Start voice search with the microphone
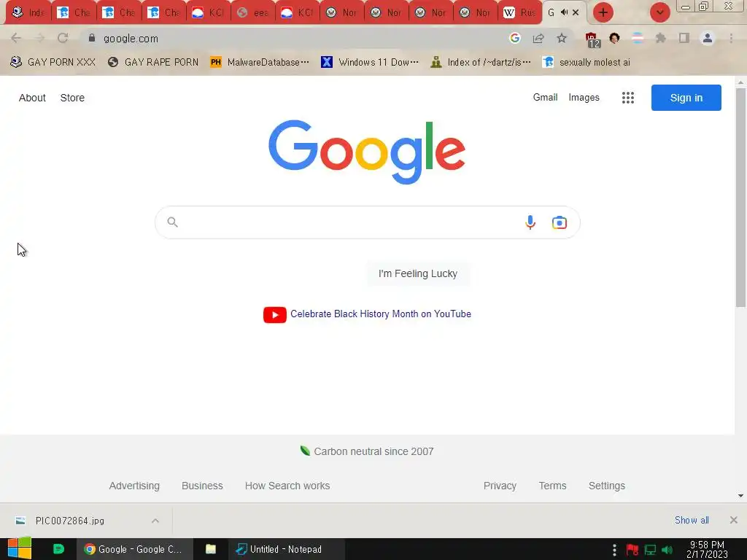The image size is (747, 560). tap(530, 222)
